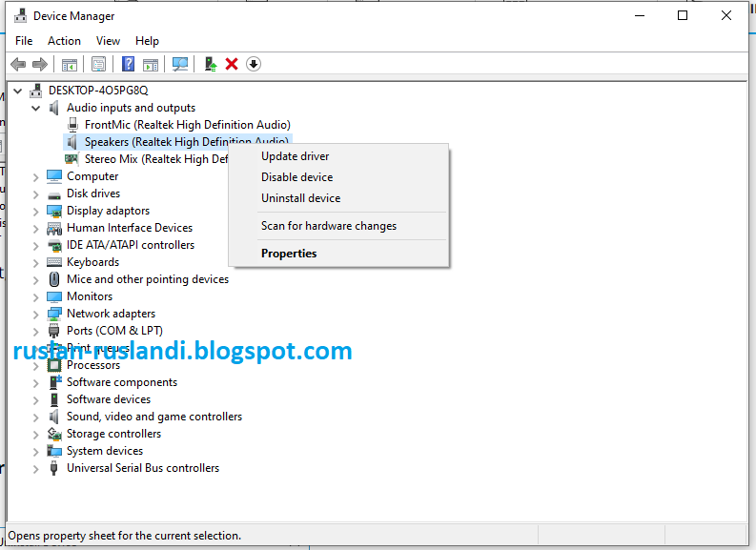Open the File menu
The width and height of the screenshot is (756, 550).
pos(24,41)
